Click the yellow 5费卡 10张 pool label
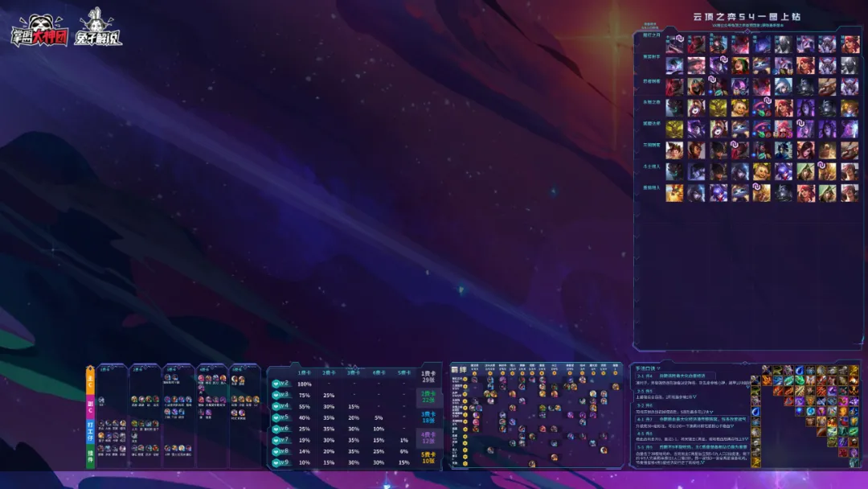Screen dimensions: 868x489 pyautogui.click(x=428, y=458)
